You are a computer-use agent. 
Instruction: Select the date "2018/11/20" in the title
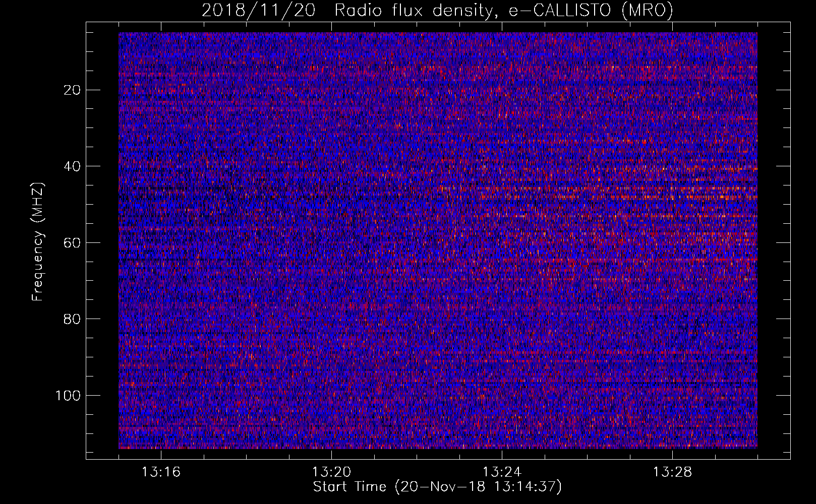coord(258,11)
